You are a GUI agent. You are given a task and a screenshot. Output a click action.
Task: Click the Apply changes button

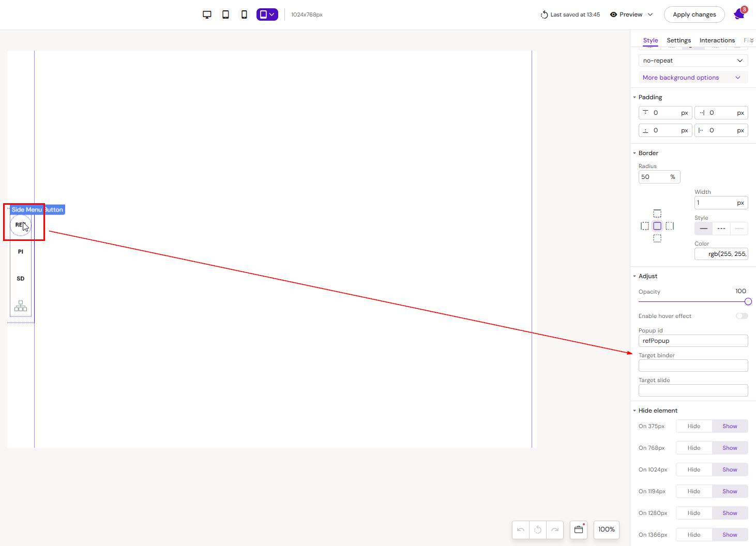(694, 14)
